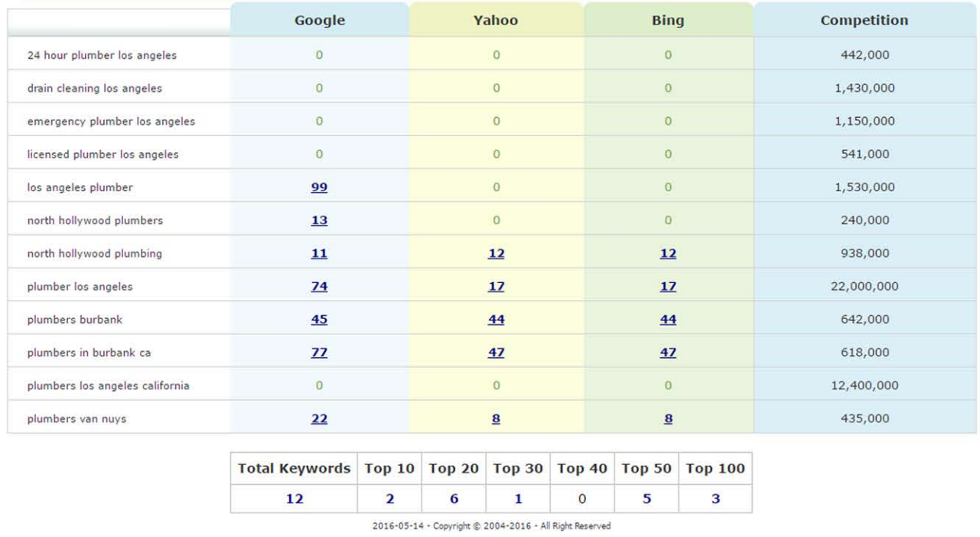The width and height of the screenshot is (980, 537).
Task: Open Yahoo rank 17 for plumber los angeles
Action: (496, 286)
